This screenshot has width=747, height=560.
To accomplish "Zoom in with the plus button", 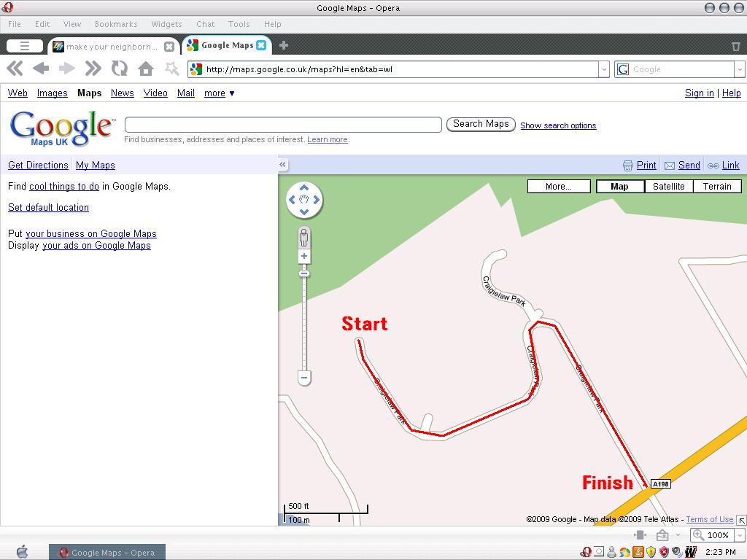I will pos(304,256).
